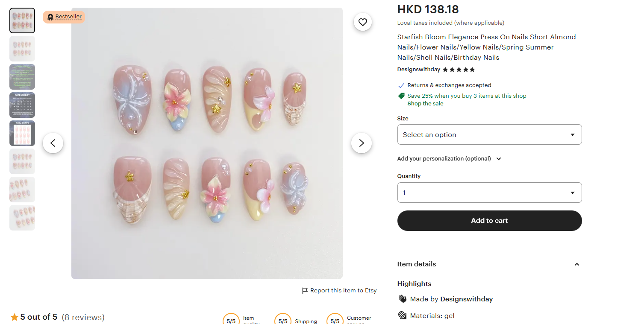Viewport: 644px width, 324px height.
Task: Click the hand icon beside Made by Designswithday
Action: click(402, 299)
